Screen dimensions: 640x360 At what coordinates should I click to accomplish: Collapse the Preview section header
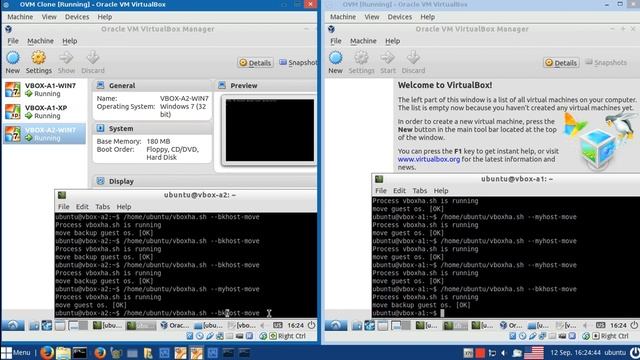click(266, 85)
